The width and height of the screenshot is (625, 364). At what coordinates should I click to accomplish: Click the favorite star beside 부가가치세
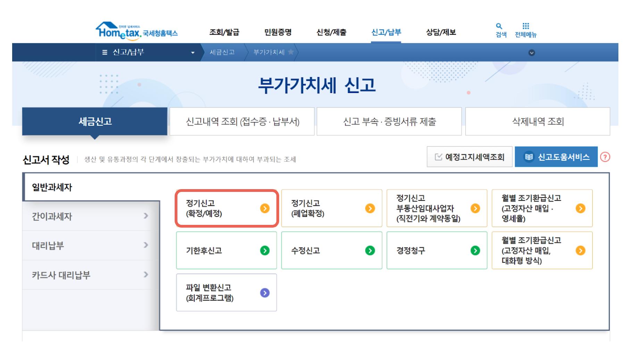(291, 52)
